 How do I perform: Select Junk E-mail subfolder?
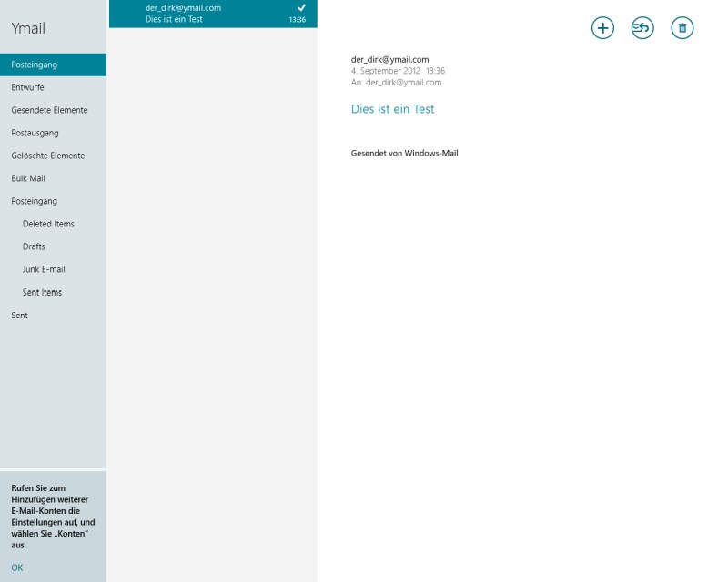pyautogui.click(x=53, y=269)
